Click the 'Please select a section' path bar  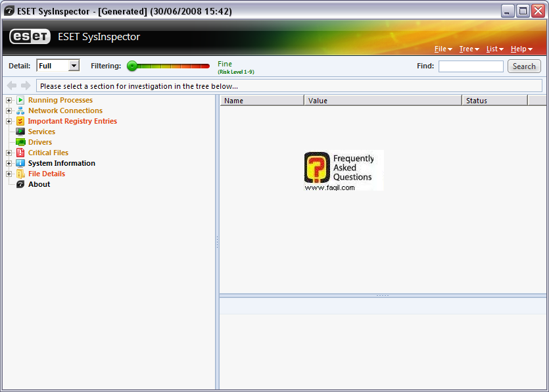click(289, 86)
